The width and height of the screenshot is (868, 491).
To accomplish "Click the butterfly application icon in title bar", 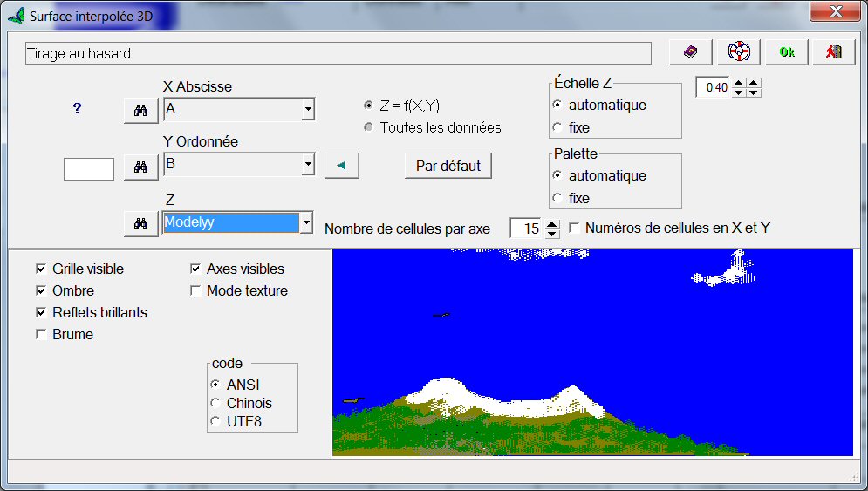I will [16, 16].
